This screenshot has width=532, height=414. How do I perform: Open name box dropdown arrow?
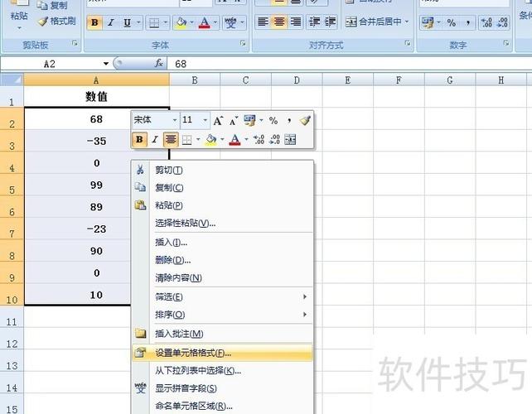pos(106,64)
